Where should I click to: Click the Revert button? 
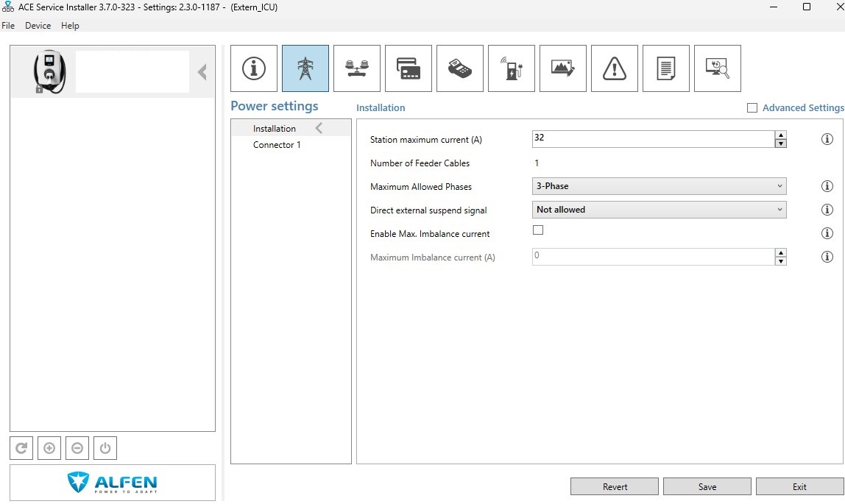(615, 487)
